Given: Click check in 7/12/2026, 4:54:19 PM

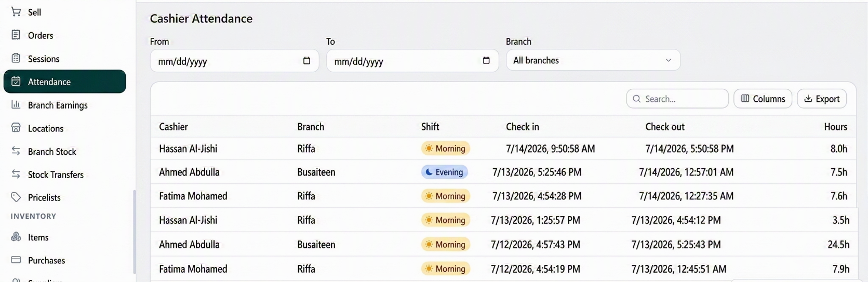Looking at the screenshot, I should [x=536, y=268].
